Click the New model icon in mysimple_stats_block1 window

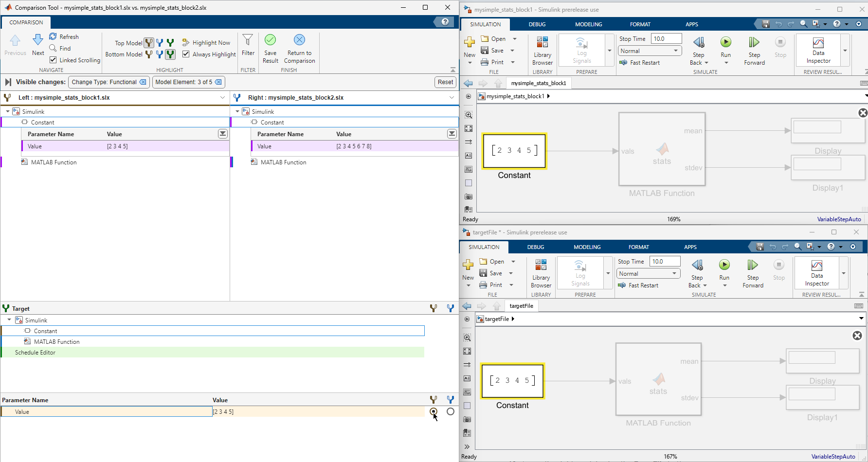[x=470, y=42]
